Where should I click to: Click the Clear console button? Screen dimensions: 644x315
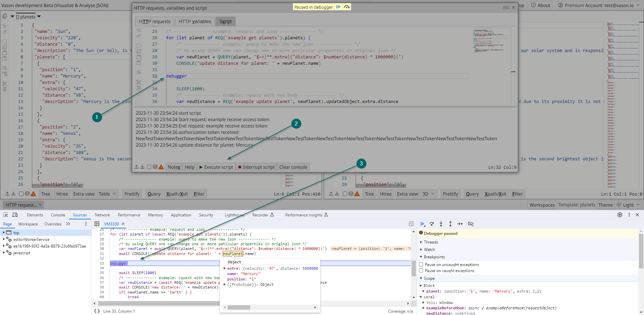tap(293, 167)
